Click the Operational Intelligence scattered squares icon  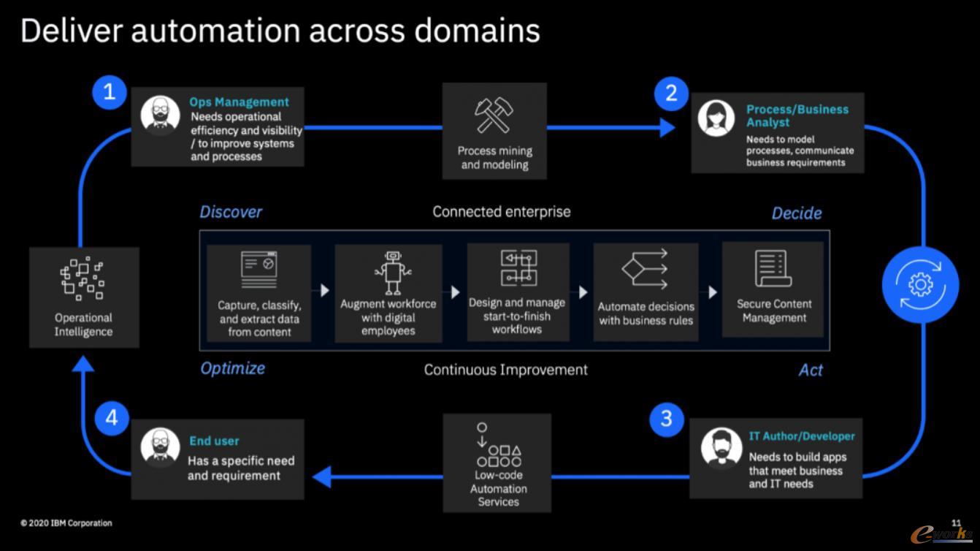(82, 278)
